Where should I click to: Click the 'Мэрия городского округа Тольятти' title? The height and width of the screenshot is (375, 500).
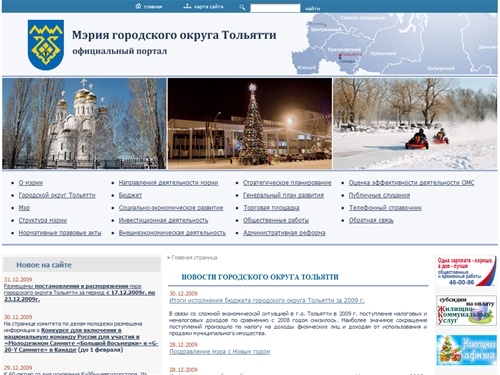click(x=174, y=35)
